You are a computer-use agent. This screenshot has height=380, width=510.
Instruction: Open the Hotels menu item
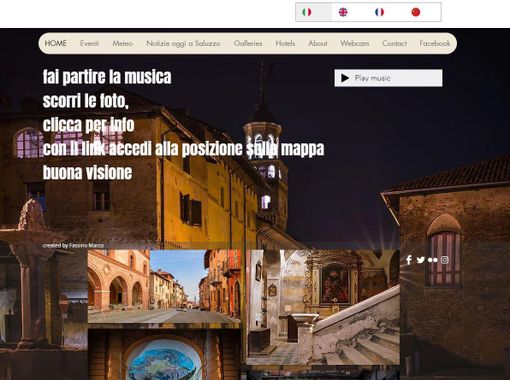(x=285, y=43)
